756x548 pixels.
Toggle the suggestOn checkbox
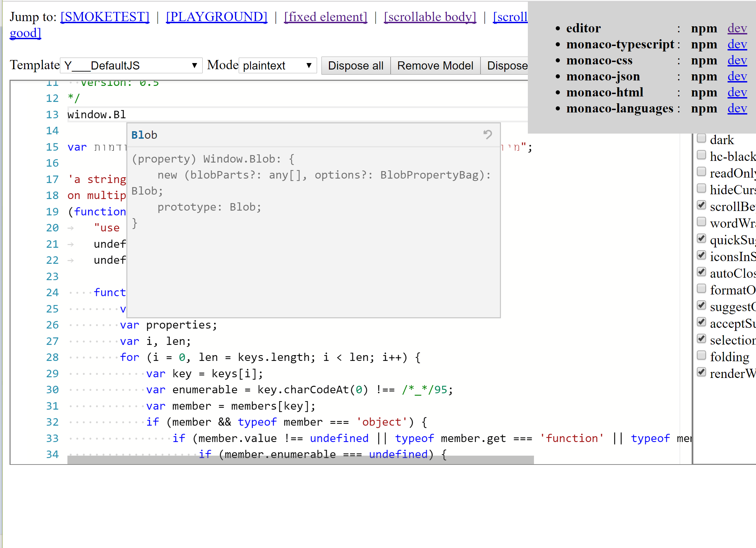(x=701, y=305)
